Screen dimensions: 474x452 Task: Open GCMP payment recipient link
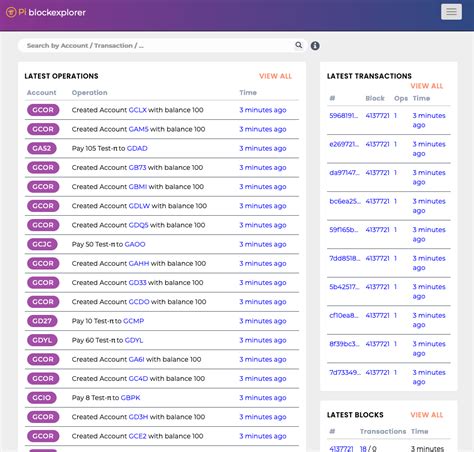tap(133, 321)
